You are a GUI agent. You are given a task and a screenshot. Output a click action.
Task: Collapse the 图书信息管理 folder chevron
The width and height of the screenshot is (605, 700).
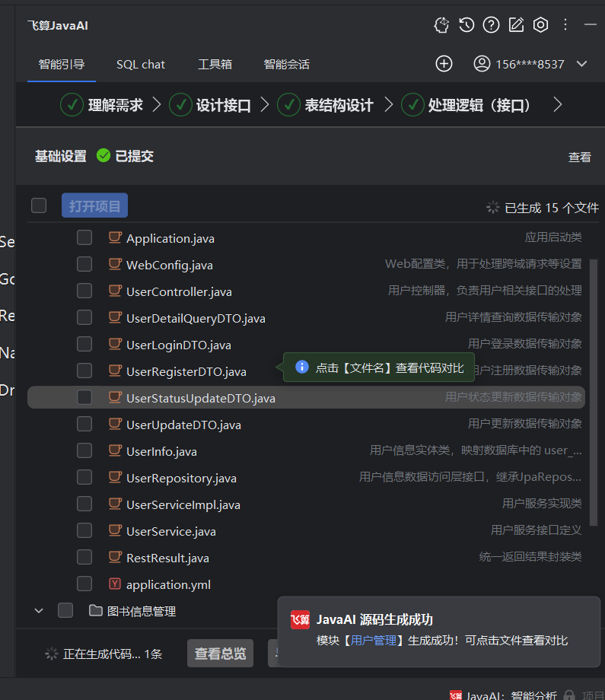39,611
